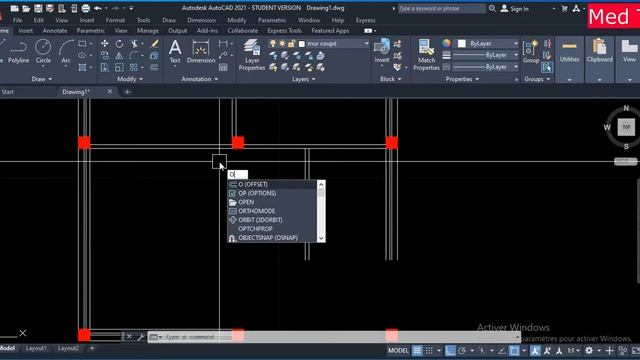Activate the Rotate tool
Screen dimensions: 640x360
pyautogui.click(x=119, y=44)
